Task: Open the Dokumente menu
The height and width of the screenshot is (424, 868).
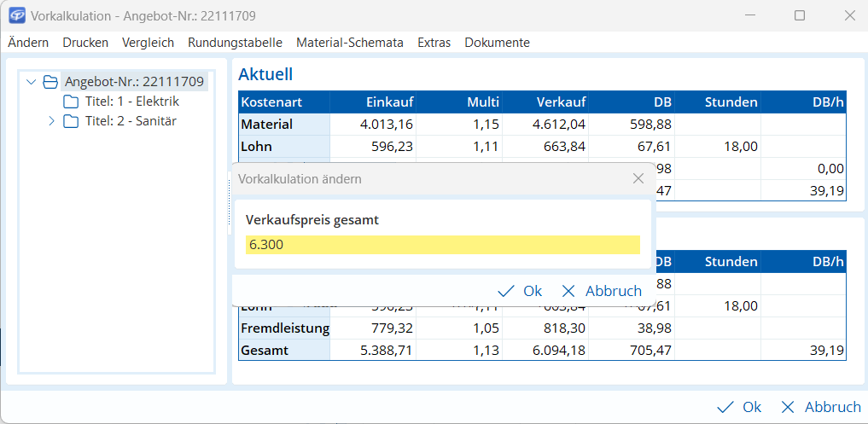Action: click(497, 43)
